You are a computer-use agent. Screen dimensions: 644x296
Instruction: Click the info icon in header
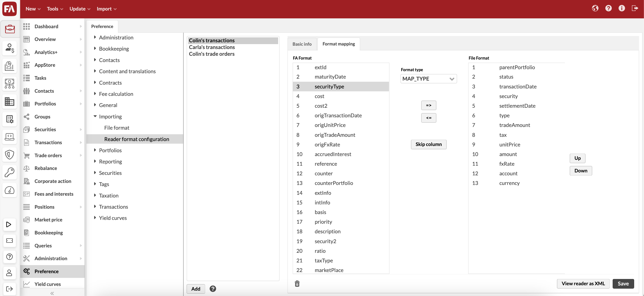click(x=622, y=8)
